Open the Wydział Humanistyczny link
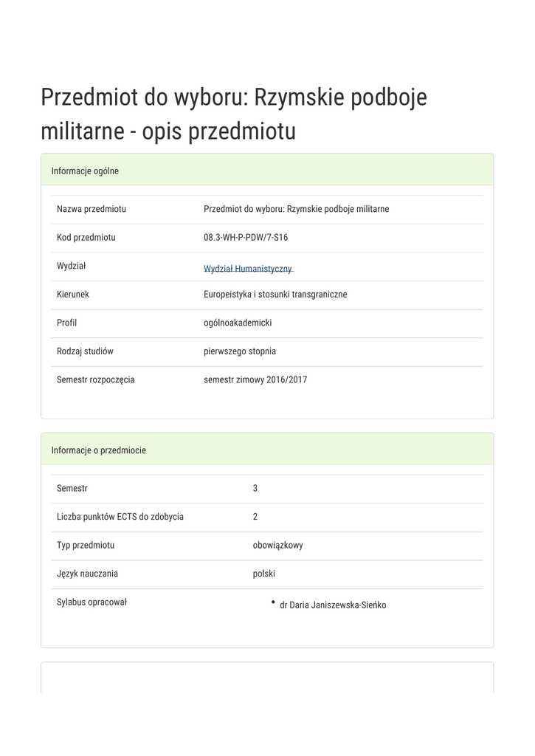Viewport: 535px width, 756px height. 248,269
